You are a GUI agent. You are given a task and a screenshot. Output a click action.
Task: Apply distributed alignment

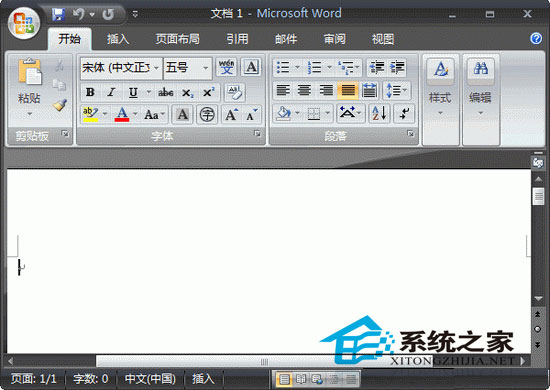pyautogui.click(x=369, y=90)
